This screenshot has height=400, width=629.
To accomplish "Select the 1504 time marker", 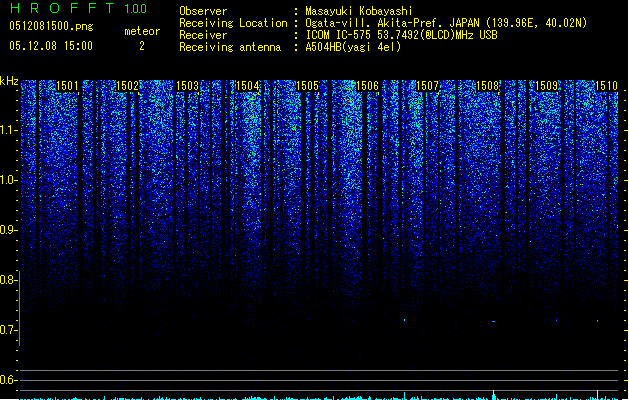I will (248, 86).
